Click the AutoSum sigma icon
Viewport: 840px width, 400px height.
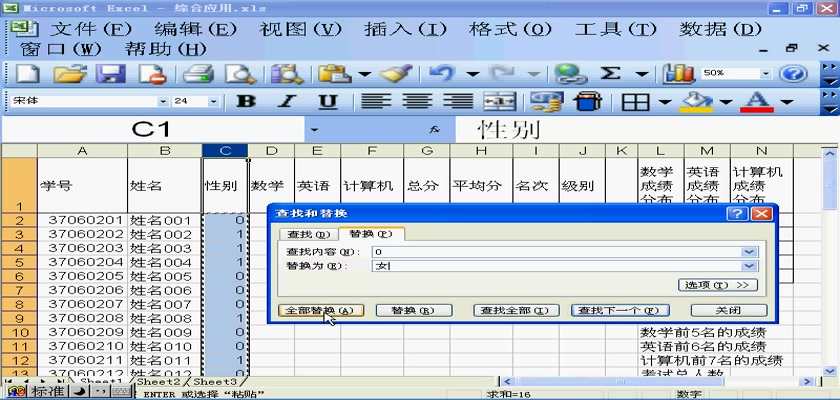tap(610, 73)
